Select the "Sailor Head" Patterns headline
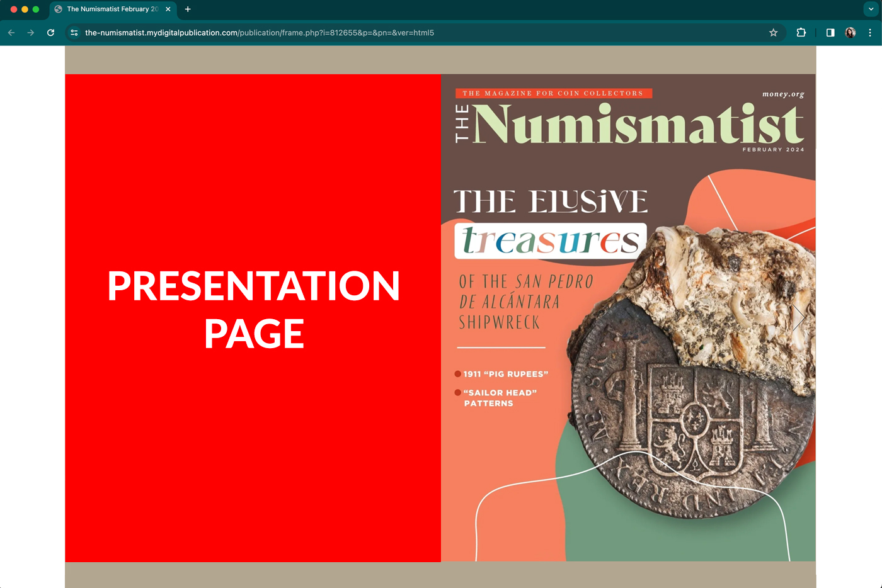The height and width of the screenshot is (588, 882). pyautogui.click(x=500, y=398)
